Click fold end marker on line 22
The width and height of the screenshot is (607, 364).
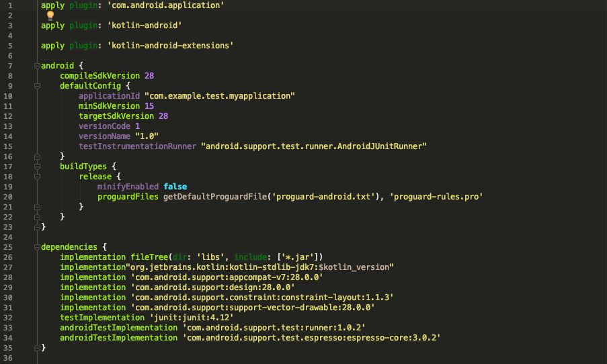pos(37,217)
